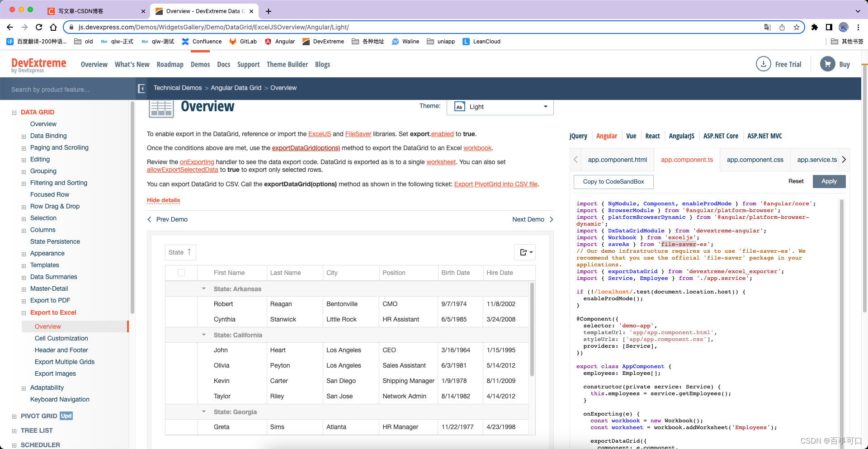Go to Next Demo
The height and width of the screenshot is (449, 868).
coord(533,219)
